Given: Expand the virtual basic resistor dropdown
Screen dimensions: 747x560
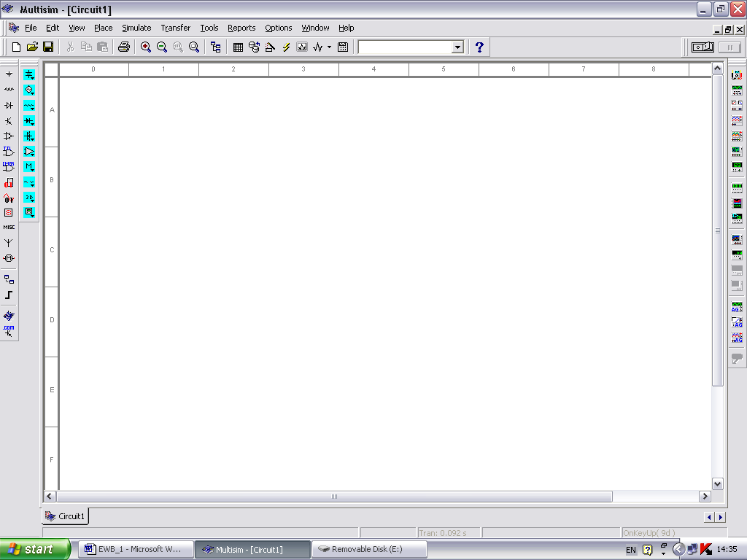Looking at the screenshot, I should [x=29, y=106].
